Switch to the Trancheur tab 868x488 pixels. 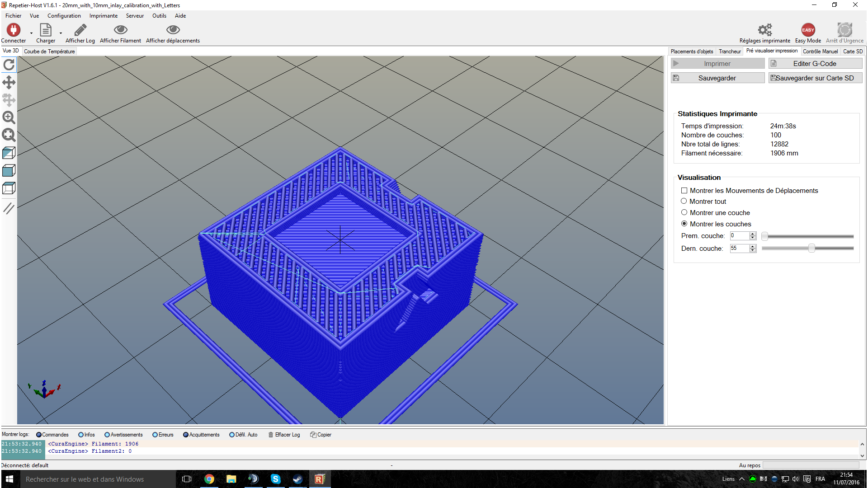pos(730,52)
